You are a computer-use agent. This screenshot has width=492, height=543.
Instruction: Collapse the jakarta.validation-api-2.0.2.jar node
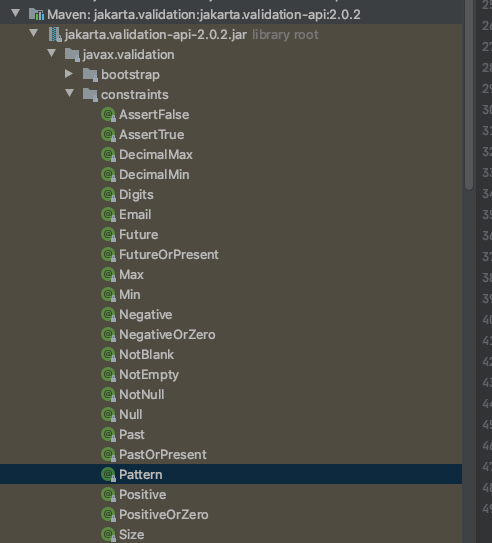tap(34, 34)
